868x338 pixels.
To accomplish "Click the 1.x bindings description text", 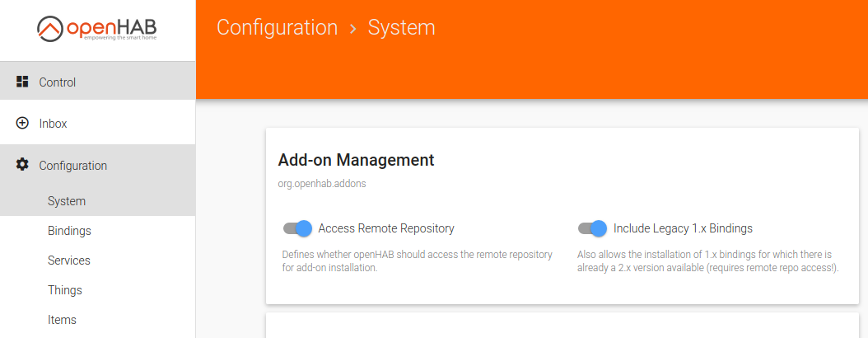I will pos(708,261).
